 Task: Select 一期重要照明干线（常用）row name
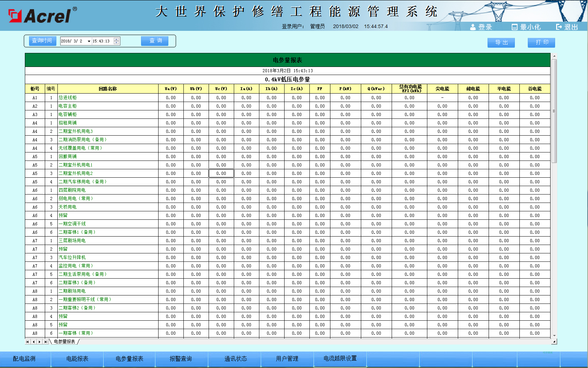[85, 300]
